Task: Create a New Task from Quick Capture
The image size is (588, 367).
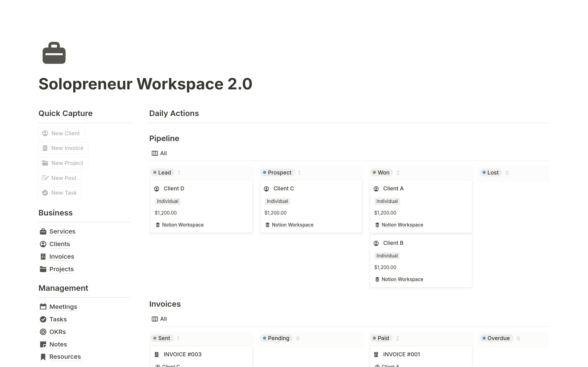Action: (x=60, y=193)
